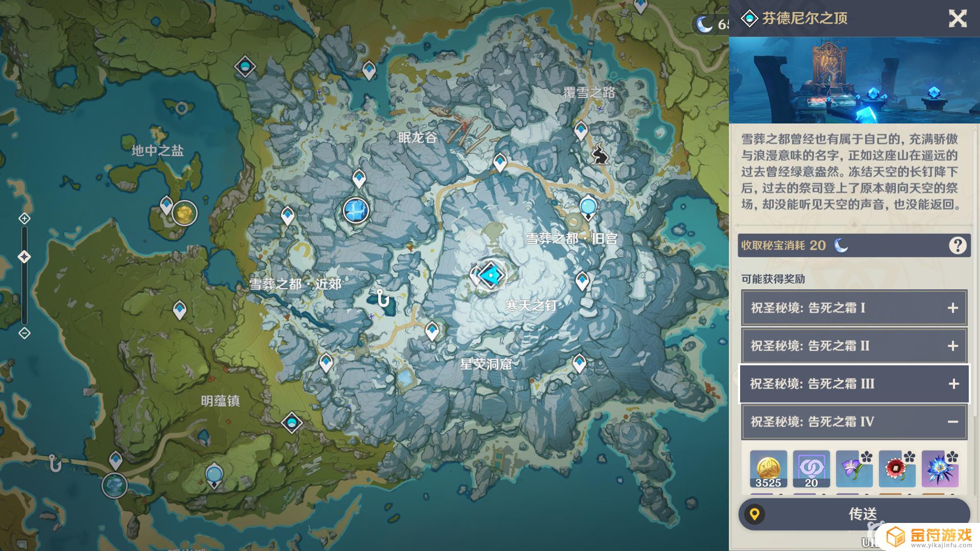
Task: Click the black rabbit icon below 覆雪之路
Action: point(600,154)
